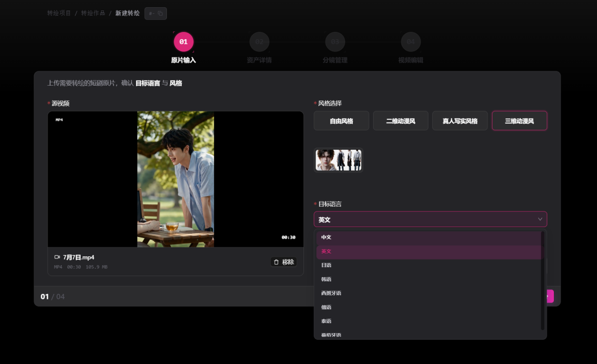Click the language list scrollbar
Screen dimensions: 597x364
[543, 281]
